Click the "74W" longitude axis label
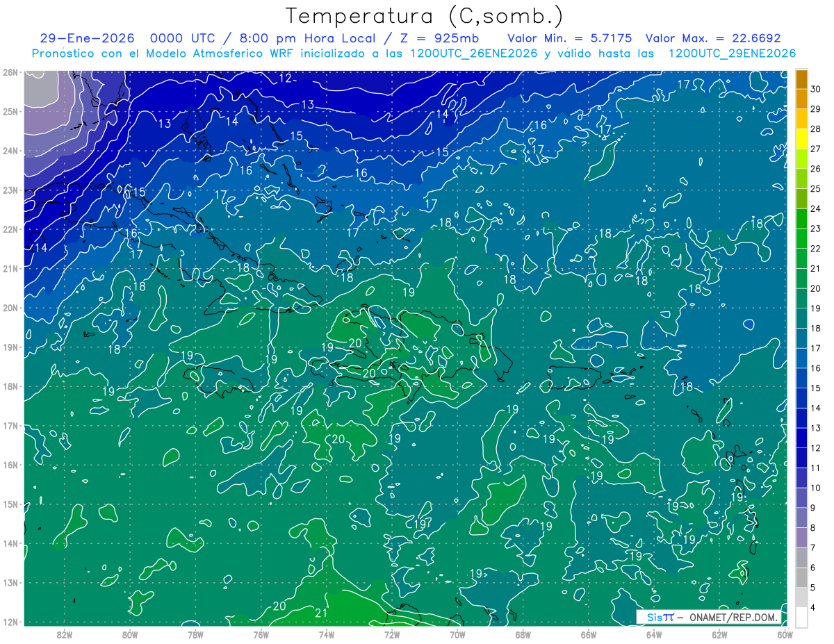The width and height of the screenshot is (834, 644). [x=327, y=635]
